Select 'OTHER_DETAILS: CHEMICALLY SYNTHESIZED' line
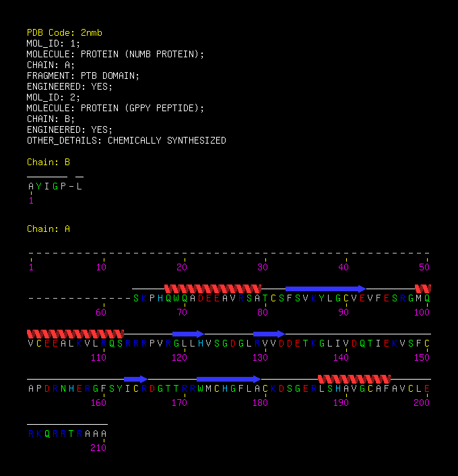Viewport: 458px width, 476px height. (x=127, y=140)
